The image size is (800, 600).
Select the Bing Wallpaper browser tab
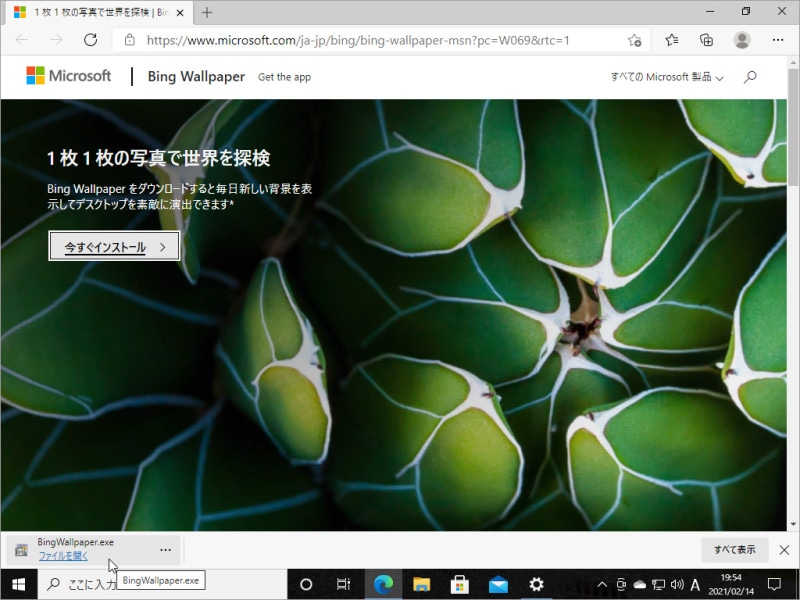click(90, 13)
